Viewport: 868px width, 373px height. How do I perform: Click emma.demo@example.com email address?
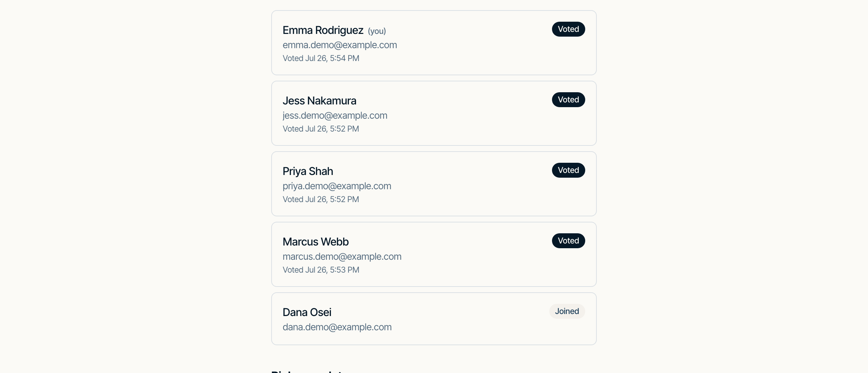pos(340,45)
